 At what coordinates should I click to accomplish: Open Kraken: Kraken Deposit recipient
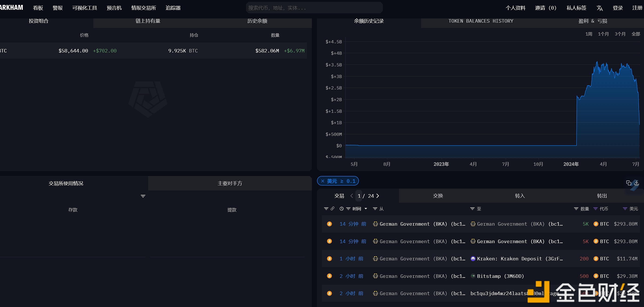[x=520, y=259]
